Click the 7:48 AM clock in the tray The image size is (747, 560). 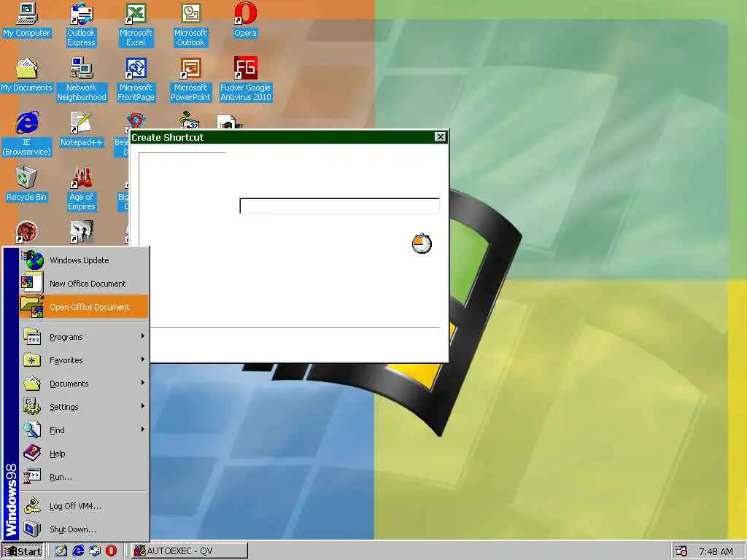click(x=716, y=551)
